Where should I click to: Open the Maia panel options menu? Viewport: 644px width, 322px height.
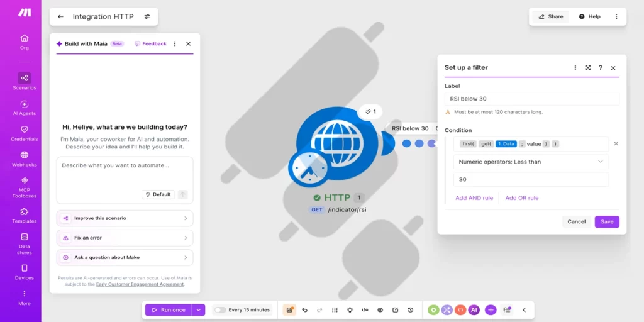coord(175,43)
